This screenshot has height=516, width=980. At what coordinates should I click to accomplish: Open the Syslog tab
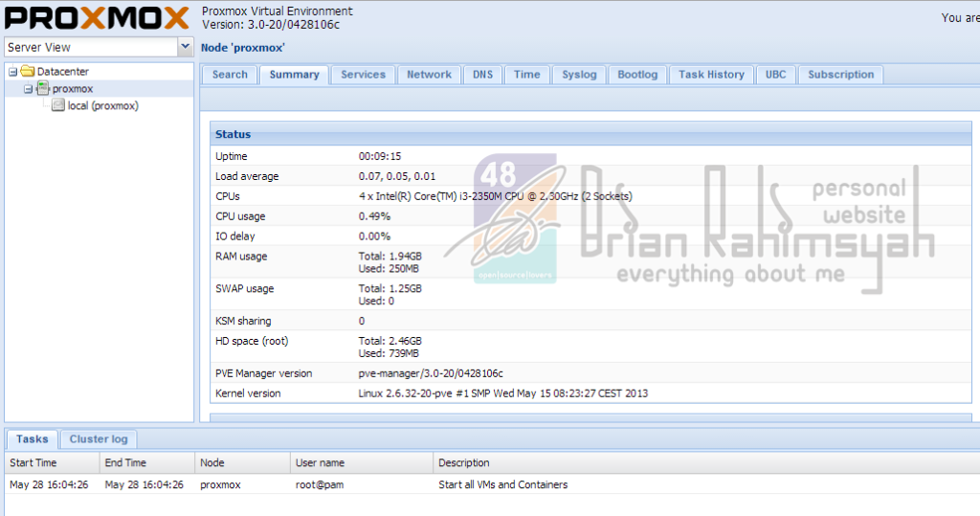[579, 75]
